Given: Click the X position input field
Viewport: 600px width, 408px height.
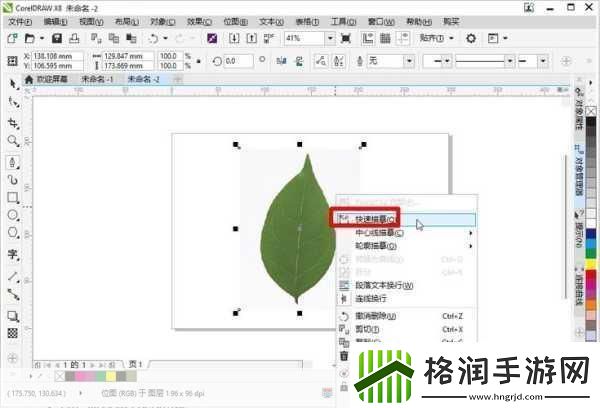Looking at the screenshot, I should pos(57,56).
